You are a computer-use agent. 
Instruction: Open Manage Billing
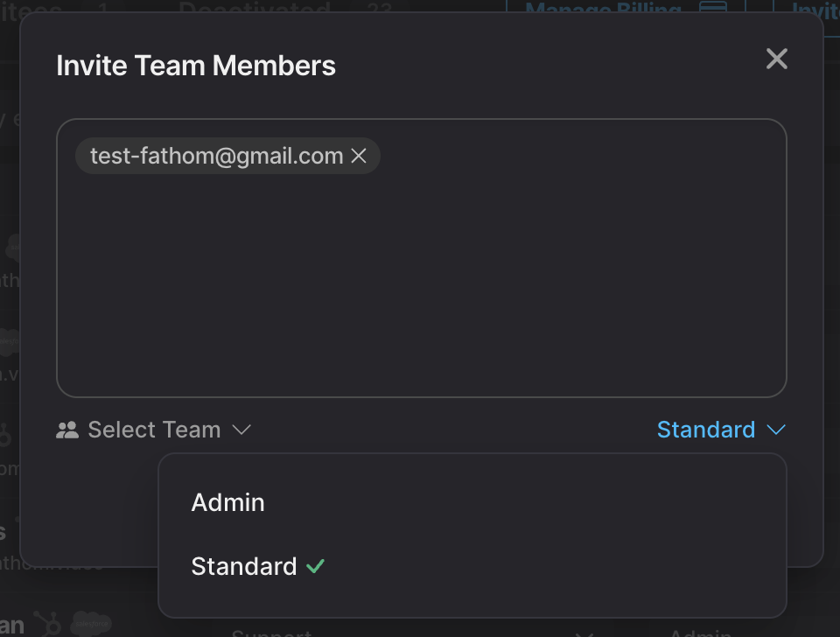coord(603,9)
